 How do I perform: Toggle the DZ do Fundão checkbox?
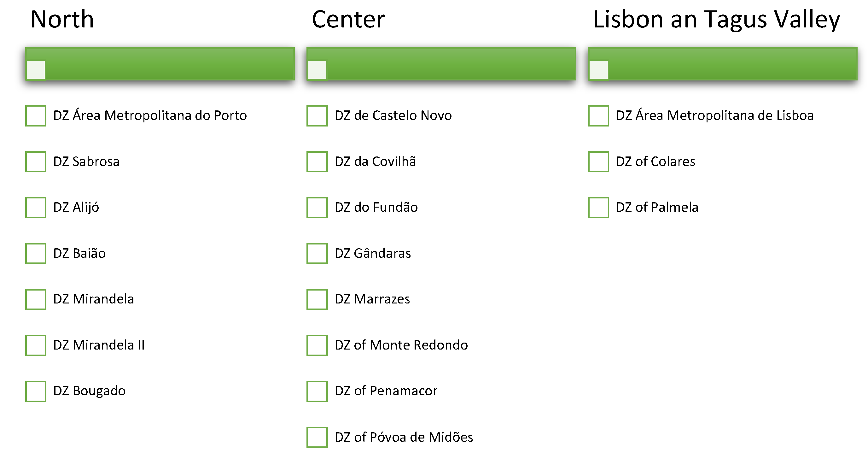click(317, 207)
